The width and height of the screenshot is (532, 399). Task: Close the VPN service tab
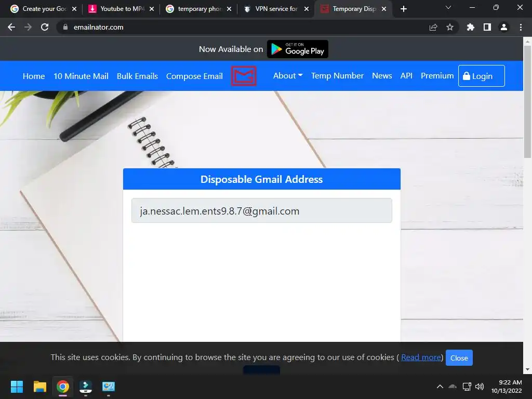click(x=307, y=9)
